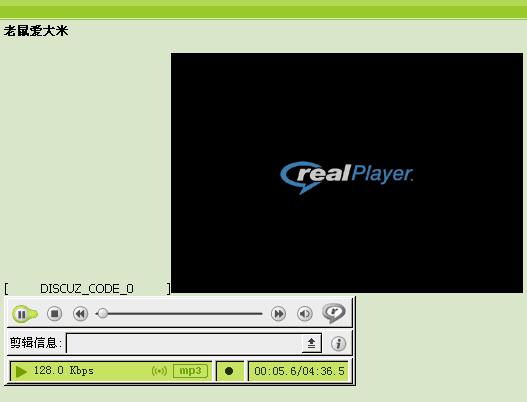This screenshot has width=527, height=402.
Task: Click the play-status triangle icon in status bar
Action: 21,371
